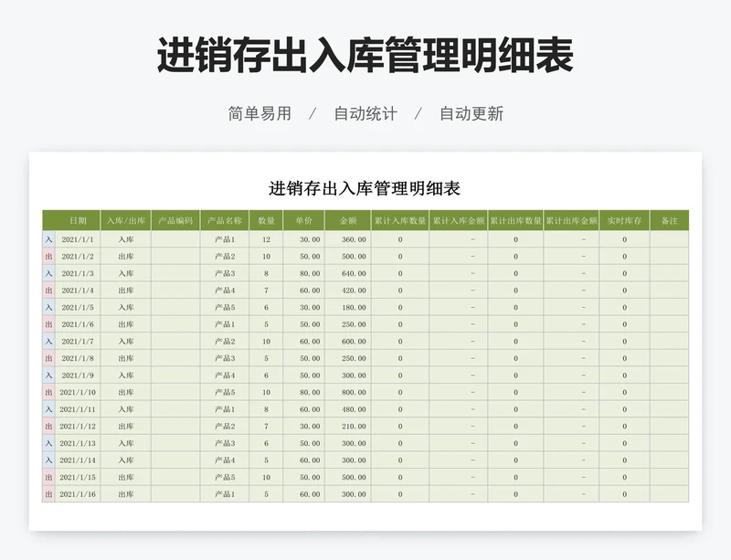Click 出库 in the 2021/1/4 row
Image resolution: width=731 pixels, height=560 pixels.
[126, 291]
